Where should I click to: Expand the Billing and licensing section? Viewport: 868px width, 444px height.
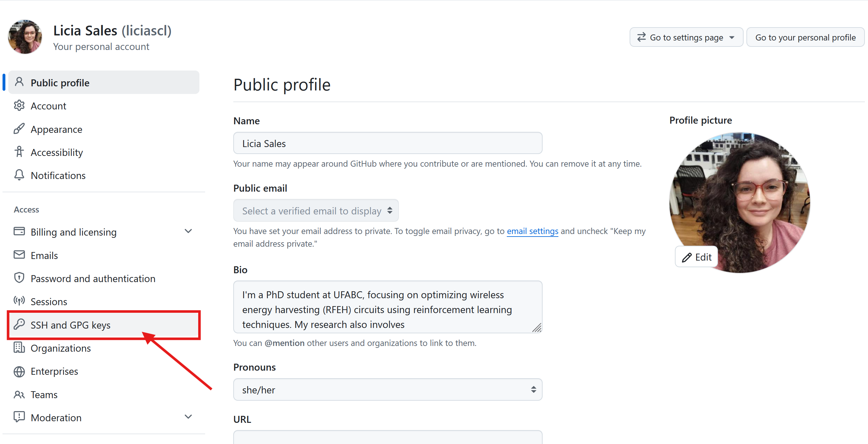188,231
